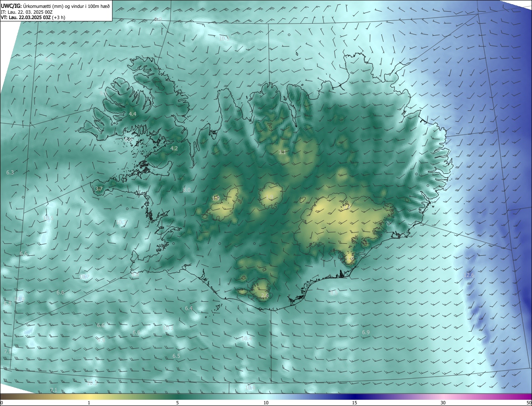Click the 50 tick label on the color scale

[529, 403]
